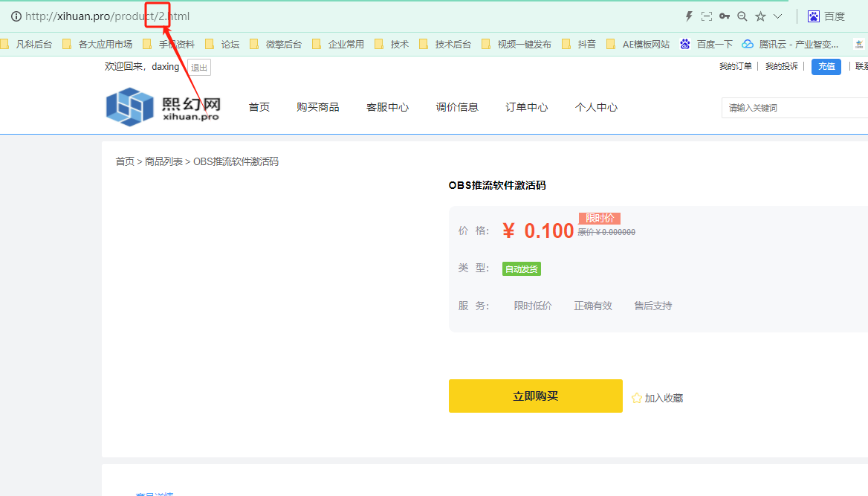Click the zoom magnifier icon in address bar
The width and height of the screenshot is (868, 496).
coord(742,16)
